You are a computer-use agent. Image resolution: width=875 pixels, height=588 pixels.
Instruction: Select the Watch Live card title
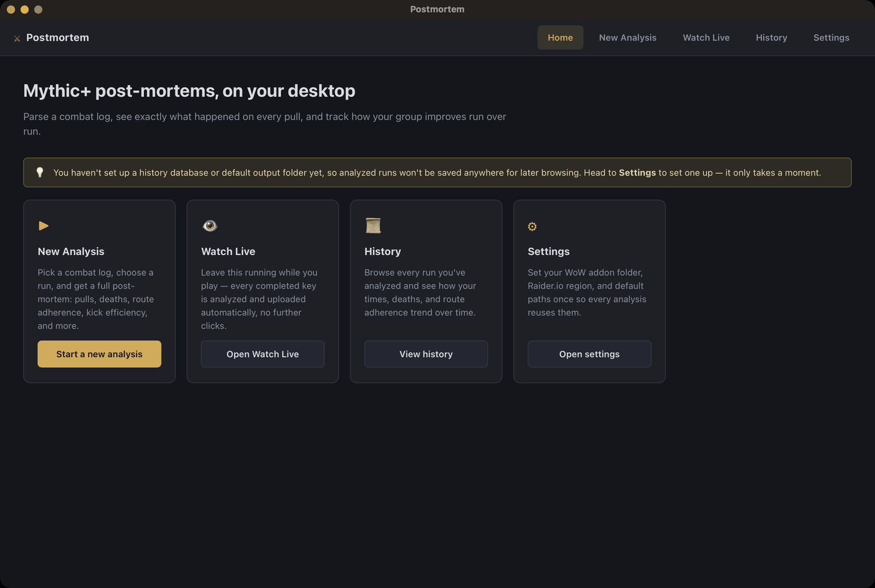click(x=228, y=252)
